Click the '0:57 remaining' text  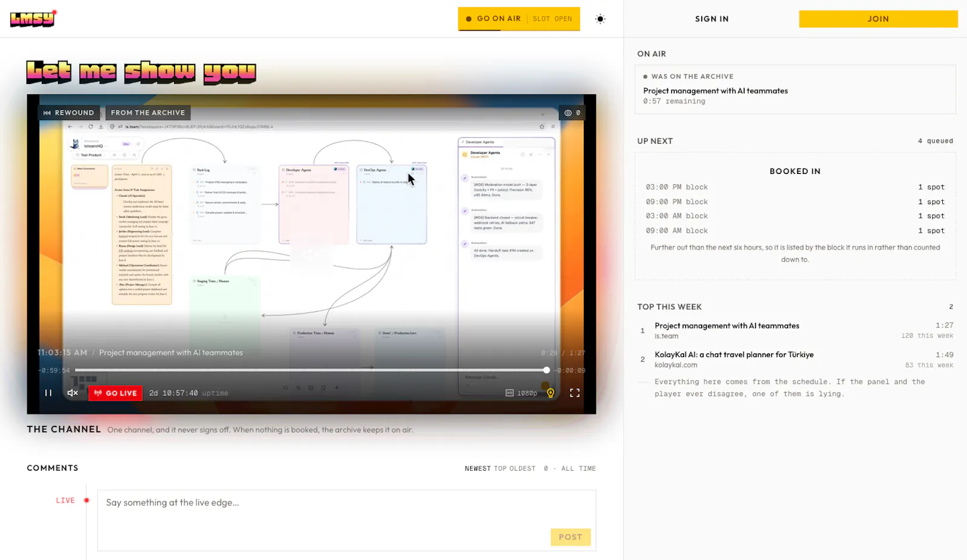coord(674,101)
